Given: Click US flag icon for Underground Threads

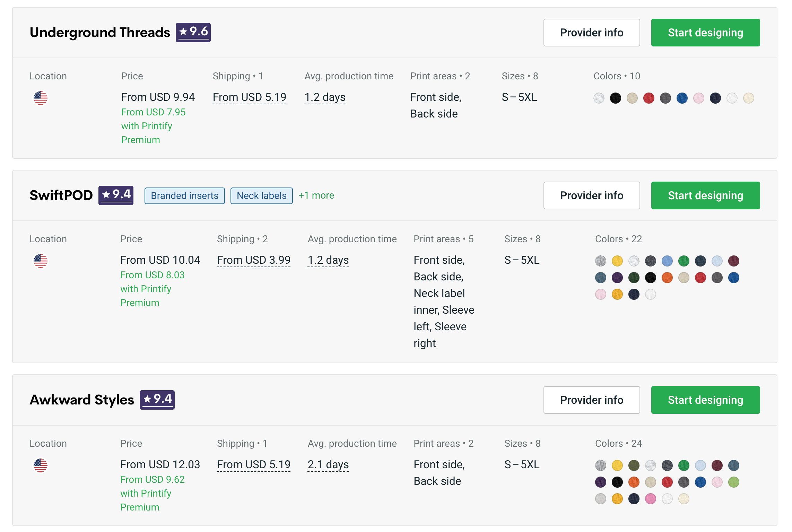Looking at the screenshot, I should 41,98.
